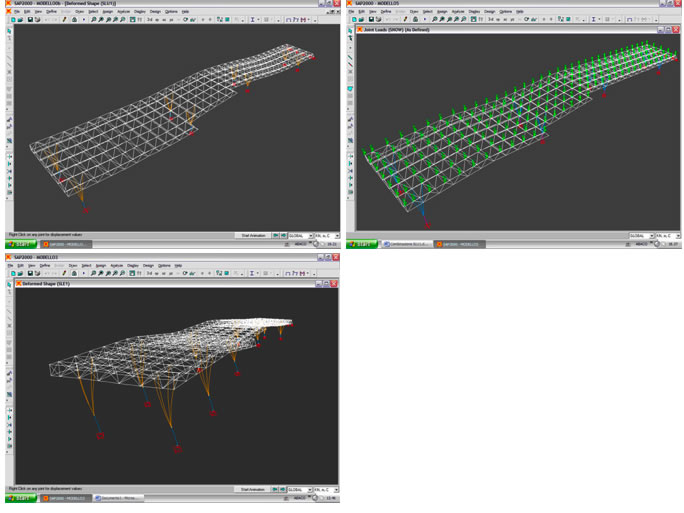Click Open File icon in MODELLO3 window toolbar
The height and width of the screenshot is (513, 684).
pos(21,273)
